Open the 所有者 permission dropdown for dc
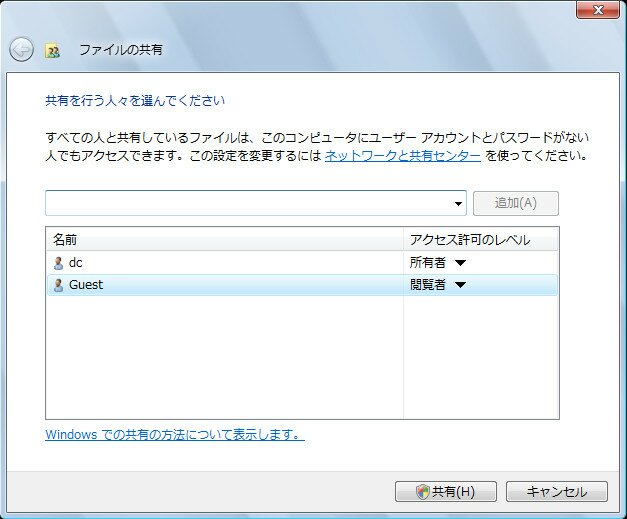 pyautogui.click(x=460, y=263)
